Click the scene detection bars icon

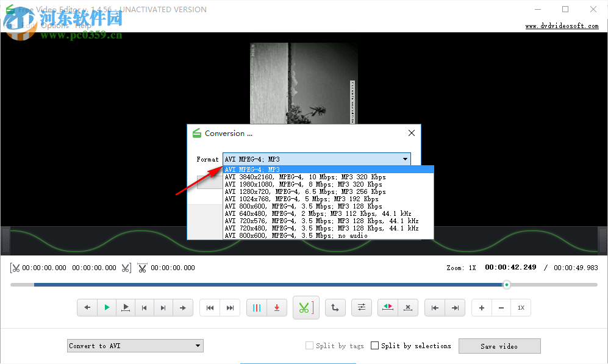point(257,307)
